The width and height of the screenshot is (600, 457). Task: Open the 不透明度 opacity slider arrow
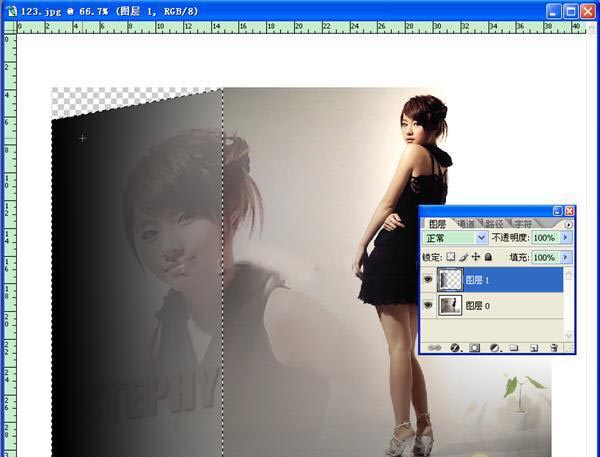pyautogui.click(x=565, y=238)
